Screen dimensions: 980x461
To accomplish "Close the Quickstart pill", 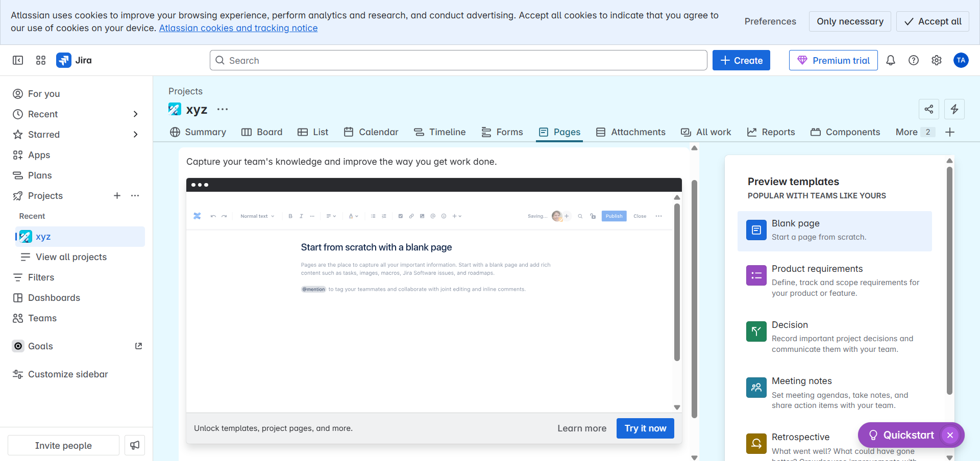I will (950, 435).
